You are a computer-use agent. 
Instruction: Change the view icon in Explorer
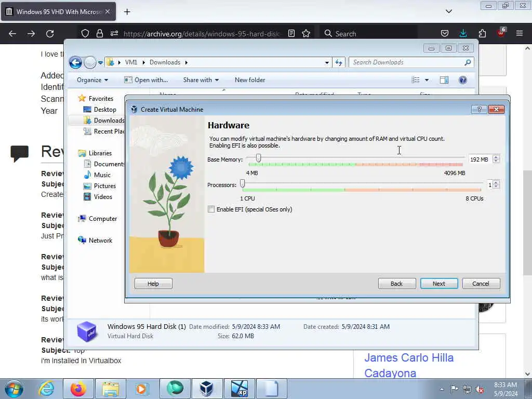(416, 80)
